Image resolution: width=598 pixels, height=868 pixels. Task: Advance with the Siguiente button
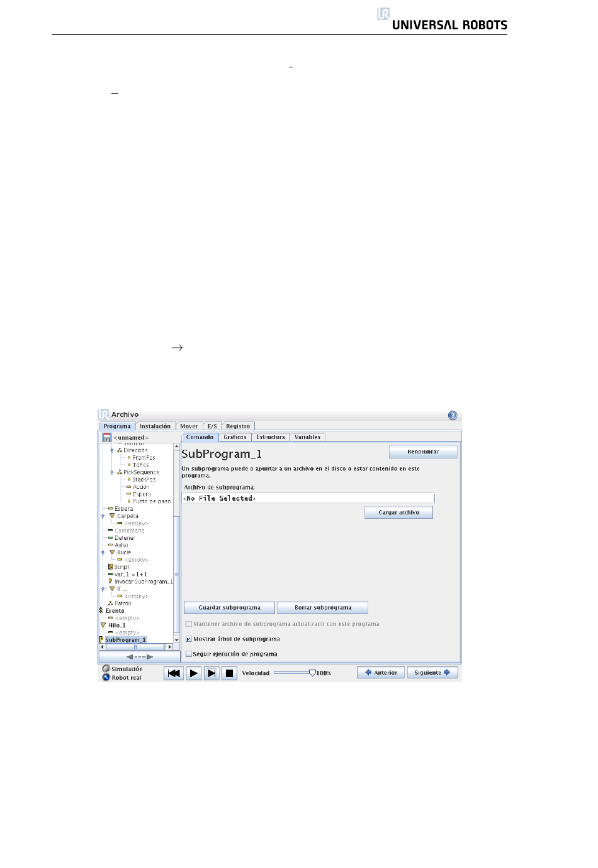click(432, 673)
